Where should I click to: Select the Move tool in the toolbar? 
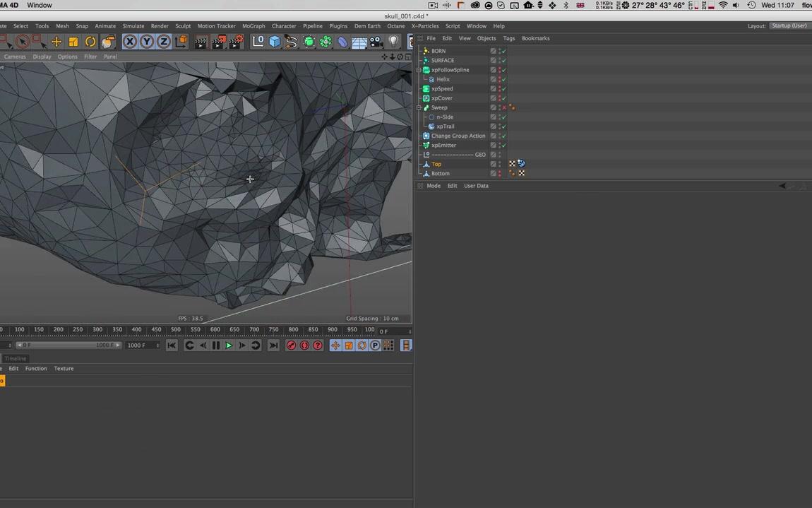56,42
